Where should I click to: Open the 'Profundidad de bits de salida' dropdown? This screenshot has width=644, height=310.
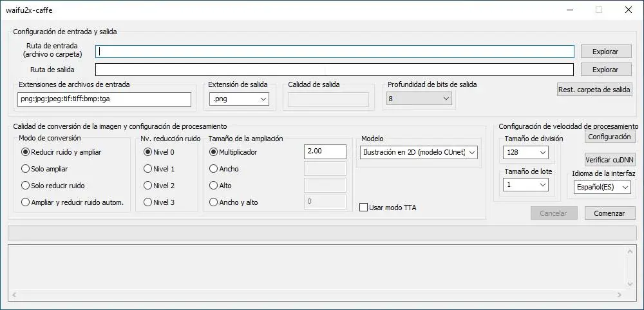click(419, 99)
